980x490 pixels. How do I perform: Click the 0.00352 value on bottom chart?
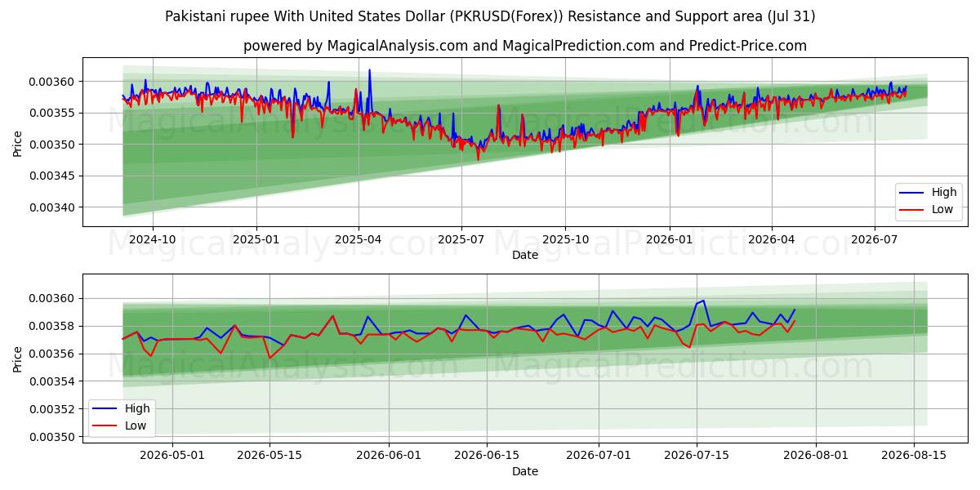(53, 409)
